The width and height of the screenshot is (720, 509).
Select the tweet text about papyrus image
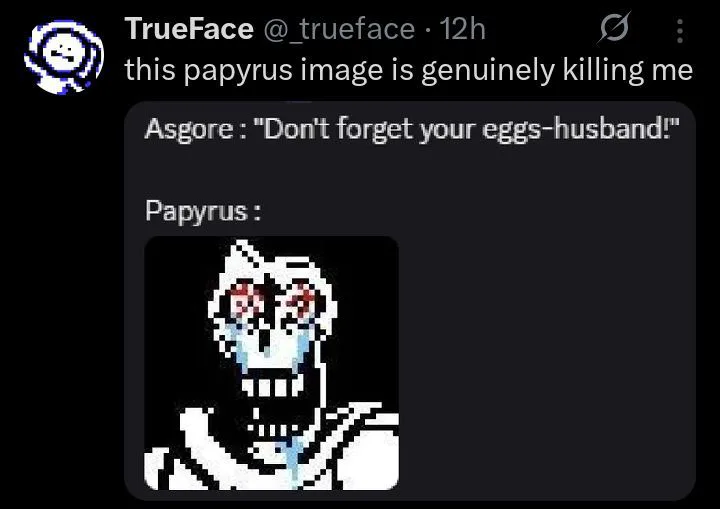[408, 71]
